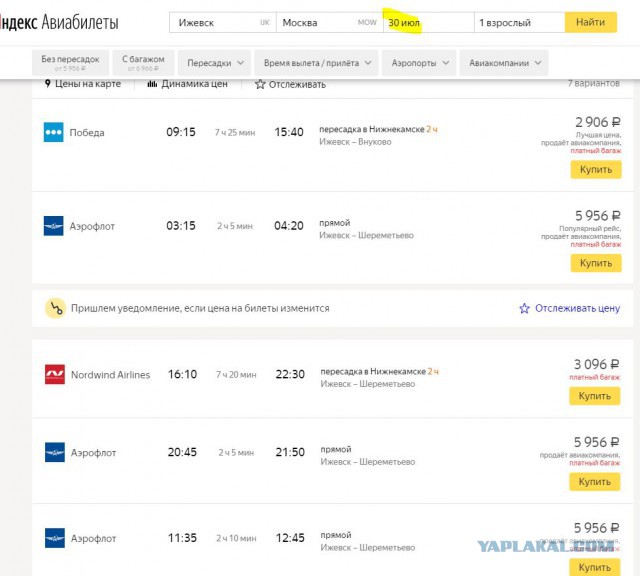
Task: Click пересадка в Нижнекамске on the Nordwind flight
Action: [x=373, y=371]
